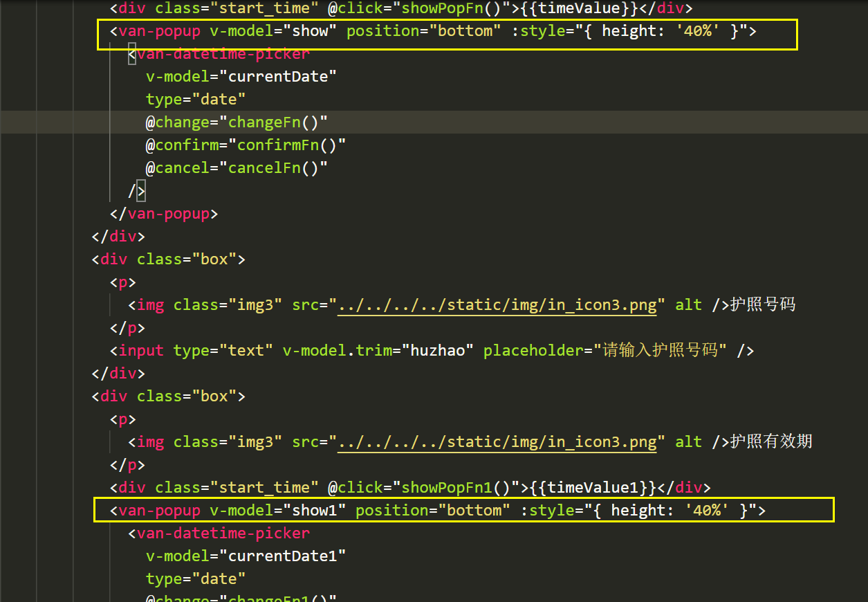The width and height of the screenshot is (868, 602).
Task: Click the position="bottom" attribute
Action: pos(422,30)
